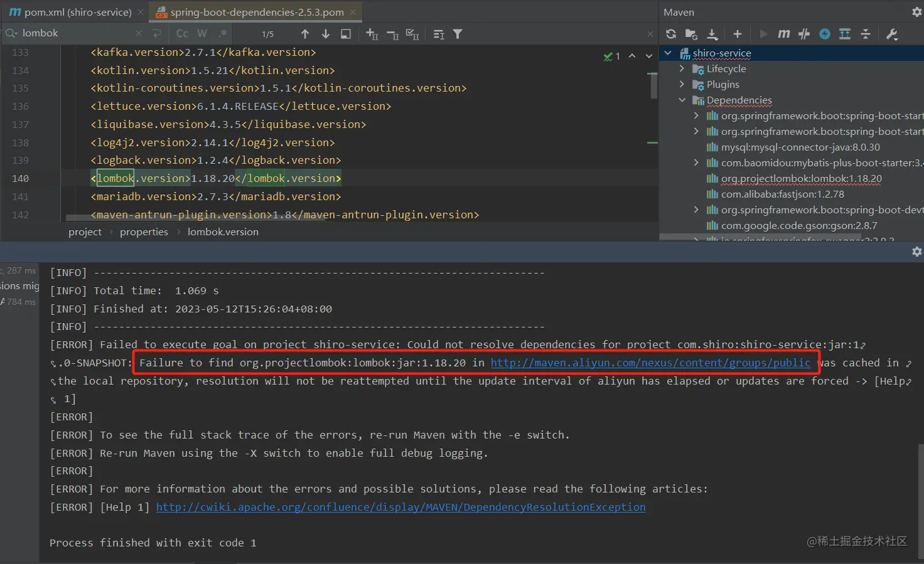Close the spring-boot-dependencies-2.5.3.pom tab
The image size is (924, 564).
(x=353, y=12)
